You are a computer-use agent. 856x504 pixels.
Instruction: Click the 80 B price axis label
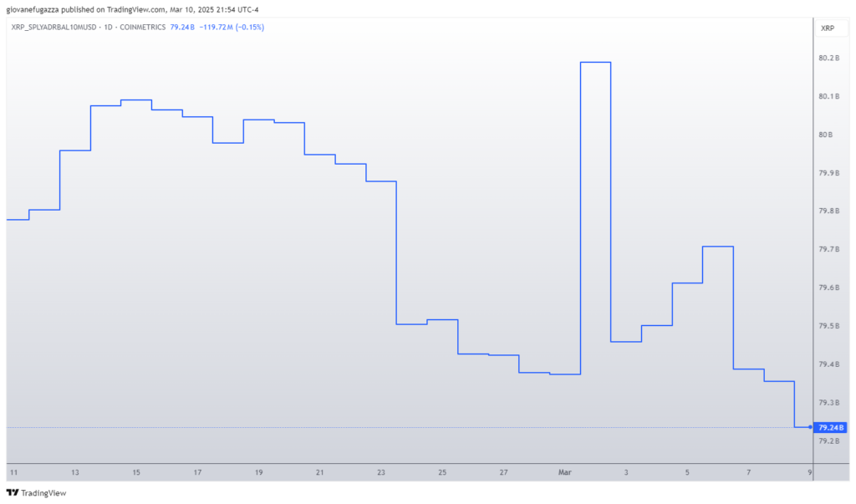825,135
